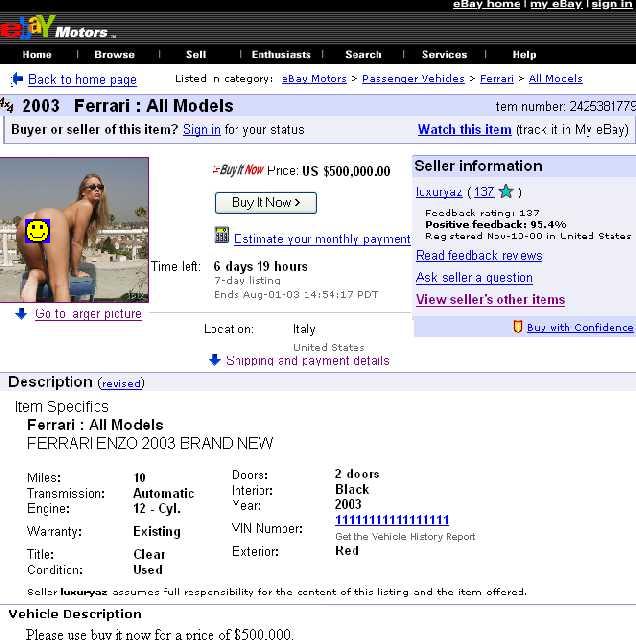Select the 6 days 19 hours time left text
Screen dimensions: 636x640
[x=260, y=267]
